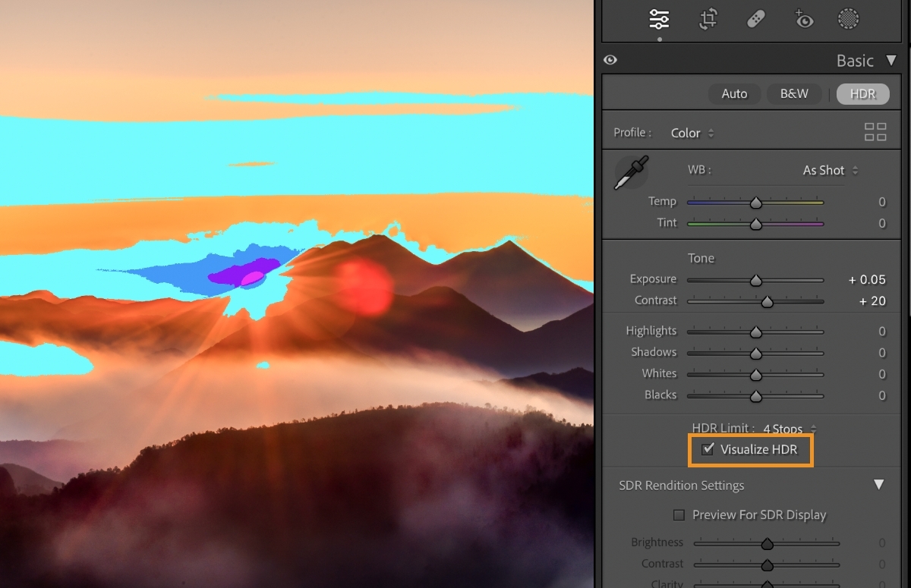This screenshot has width=911, height=588.
Task: Select the Healing brush tool
Action: (756, 20)
